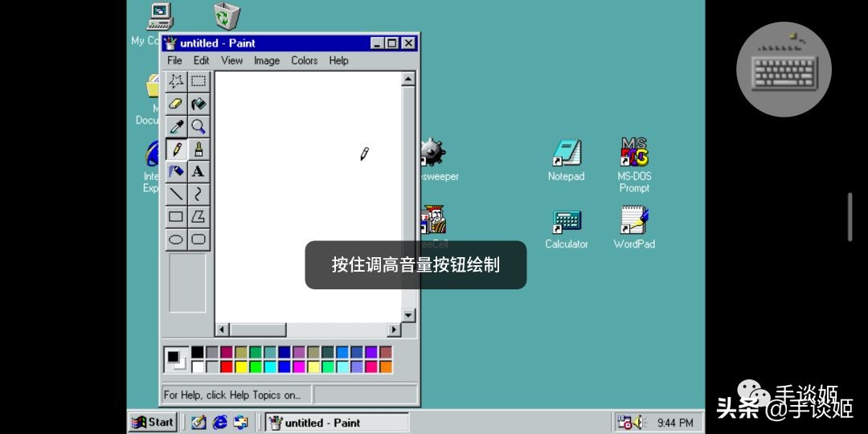
Task: Select the rectangular Select tool
Action: (199, 81)
